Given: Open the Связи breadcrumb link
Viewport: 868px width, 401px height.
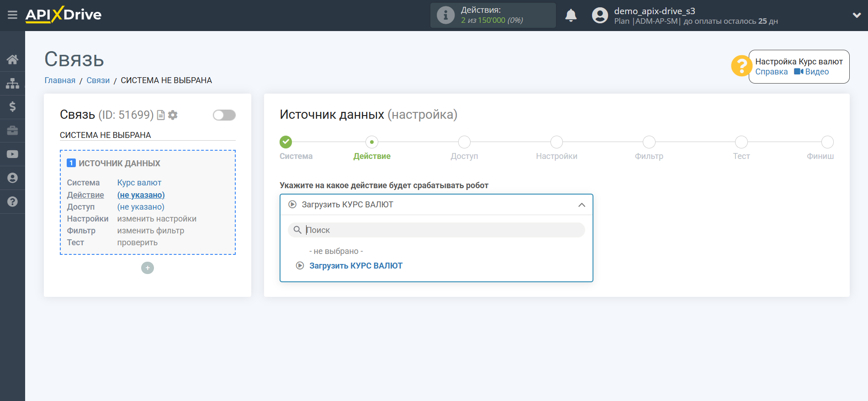Looking at the screenshot, I should pyautogui.click(x=98, y=80).
